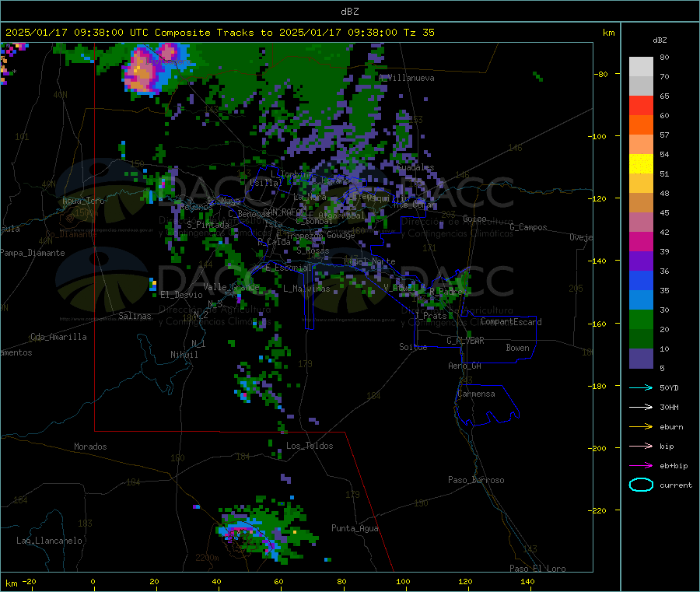The image size is (700, 592).
Task: Click the 'S_Pintada' place label
Action: click(208, 225)
